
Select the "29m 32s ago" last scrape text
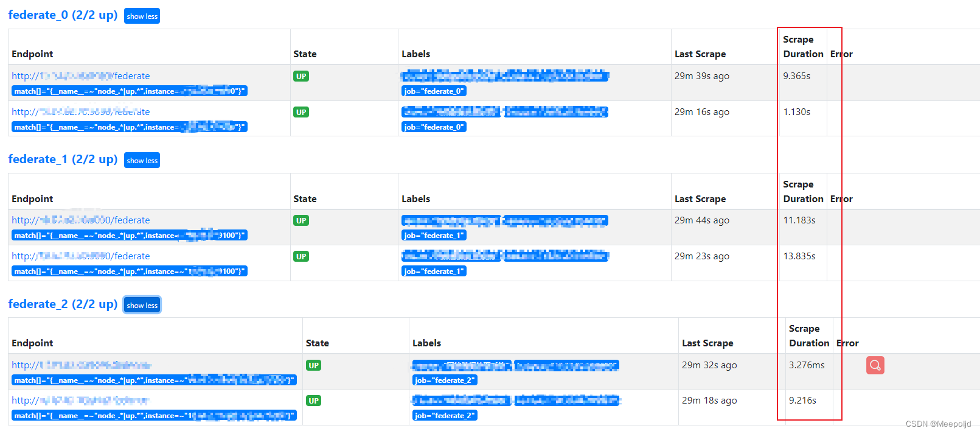click(x=709, y=365)
